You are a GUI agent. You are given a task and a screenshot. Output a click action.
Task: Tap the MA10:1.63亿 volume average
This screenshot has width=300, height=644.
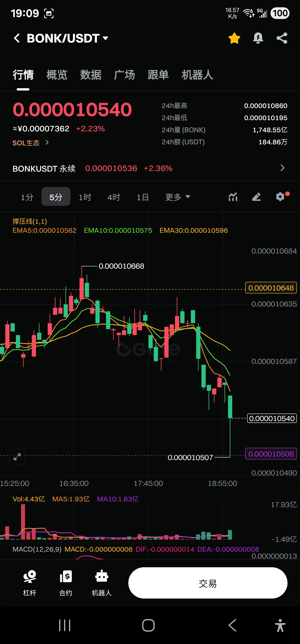(x=118, y=499)
